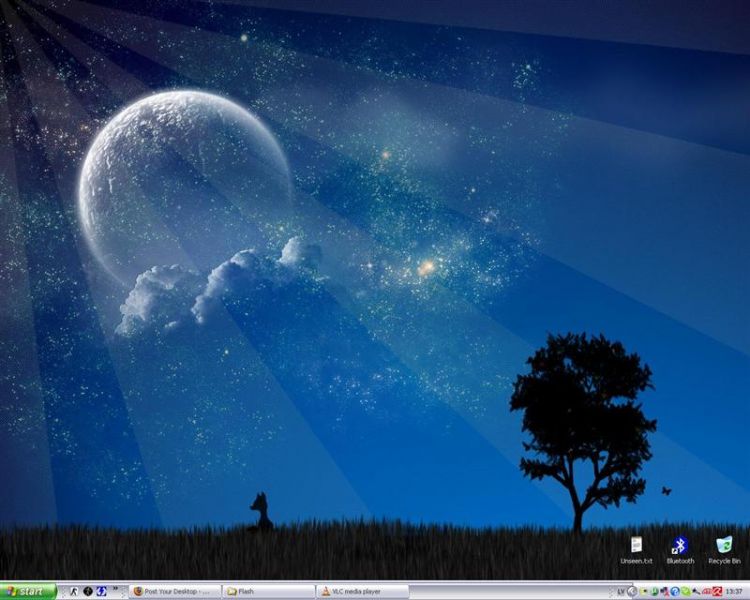
Task: Click the black round quick launch icon
Action: pyautogui.click(x=88, y=591)
